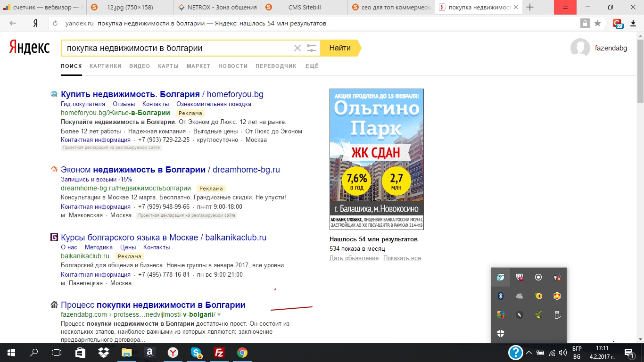The image size is (644, 362).
Task: Click the Yandex "Я" home button in toolbar
Action: (x=35, y=23)
